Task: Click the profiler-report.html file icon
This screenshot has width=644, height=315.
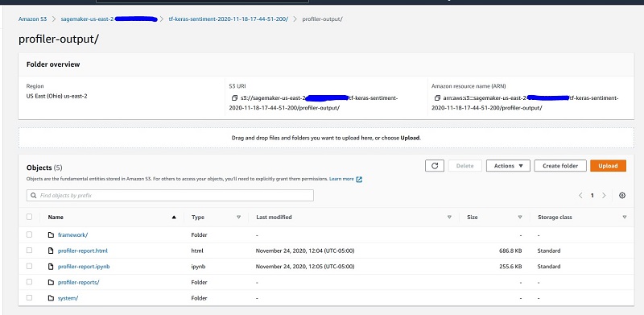Action: [51, 251]
